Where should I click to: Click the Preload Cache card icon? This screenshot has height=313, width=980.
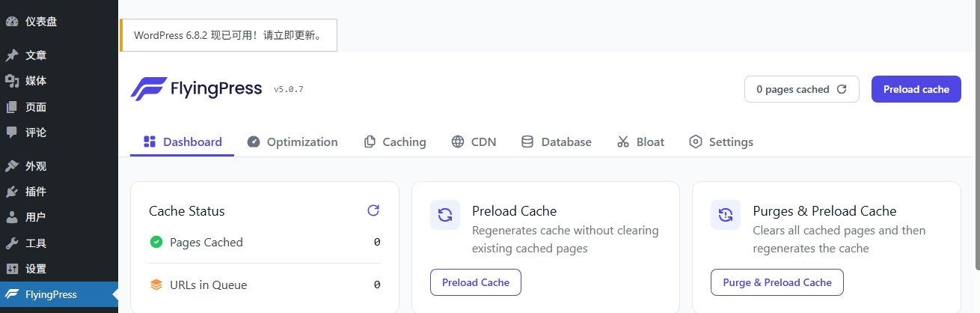[445, 215]
